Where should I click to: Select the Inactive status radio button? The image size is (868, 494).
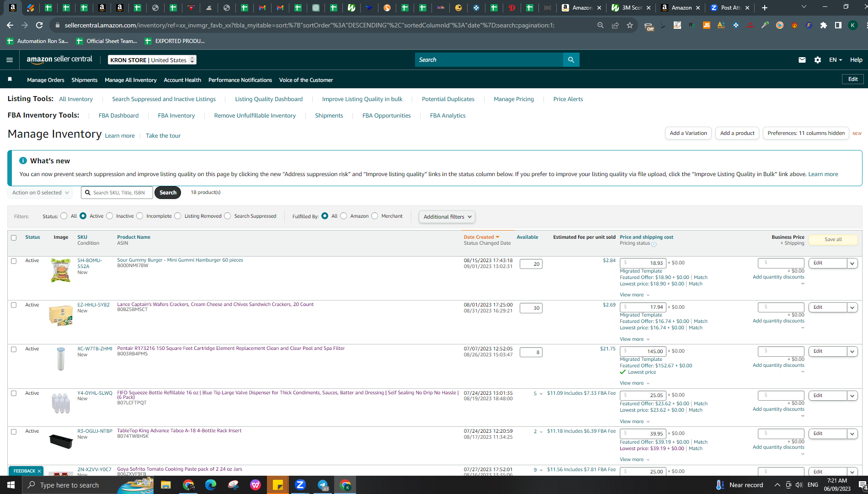[110, 216]
